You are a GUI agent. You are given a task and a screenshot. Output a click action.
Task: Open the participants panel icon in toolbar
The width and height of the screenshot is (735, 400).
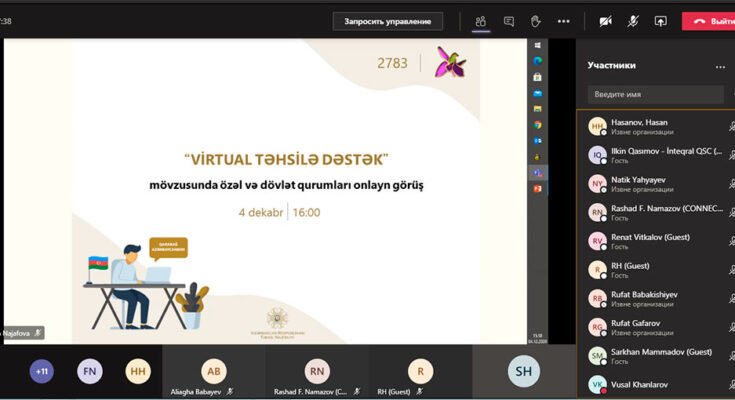tap(481, 21)
